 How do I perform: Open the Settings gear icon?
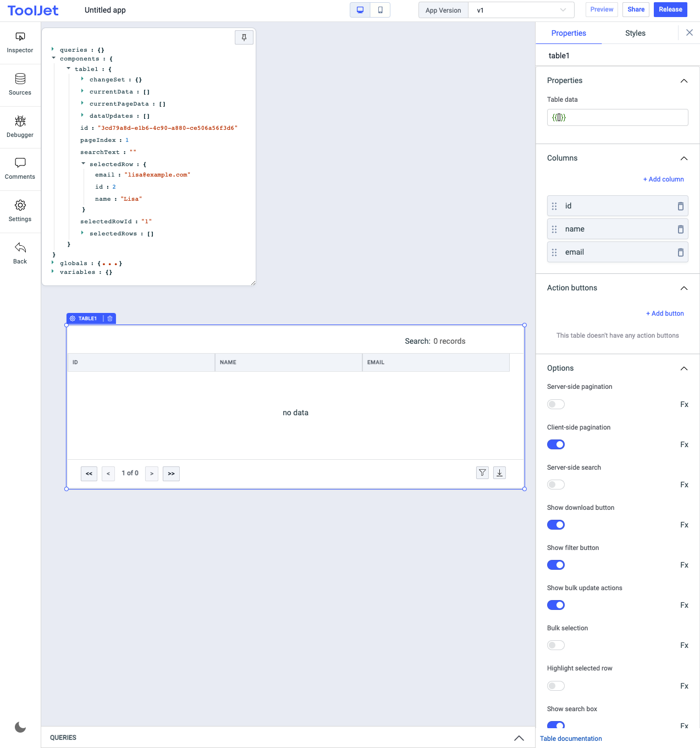click(20, 205)
